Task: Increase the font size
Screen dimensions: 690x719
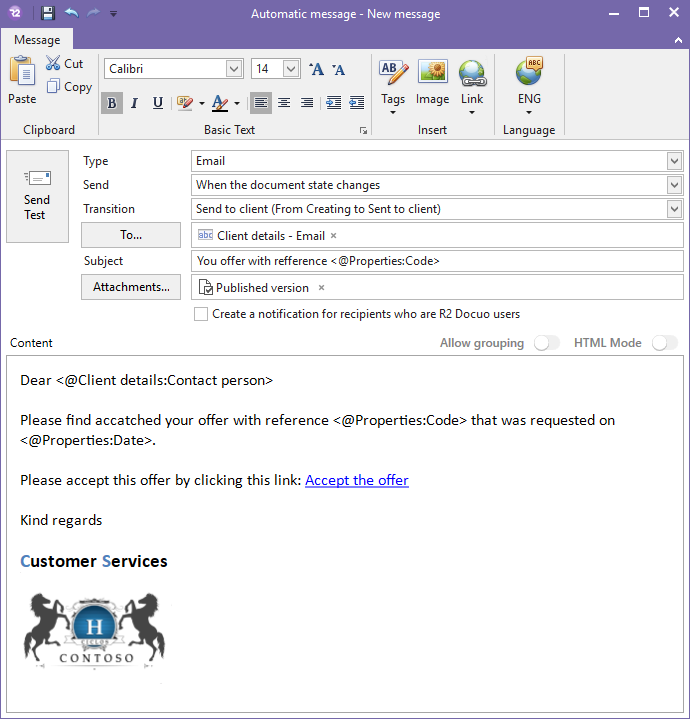Action: click(316, 69)
